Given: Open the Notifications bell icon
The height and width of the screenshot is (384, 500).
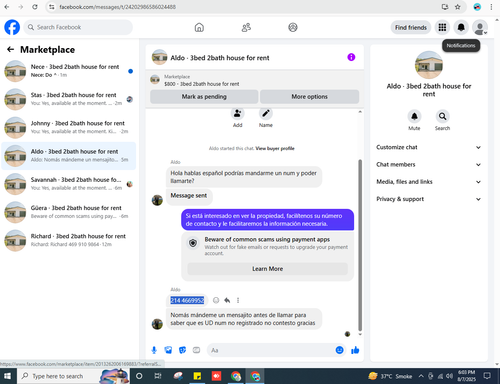Looking at the screenshot, I should click(461, 27).
